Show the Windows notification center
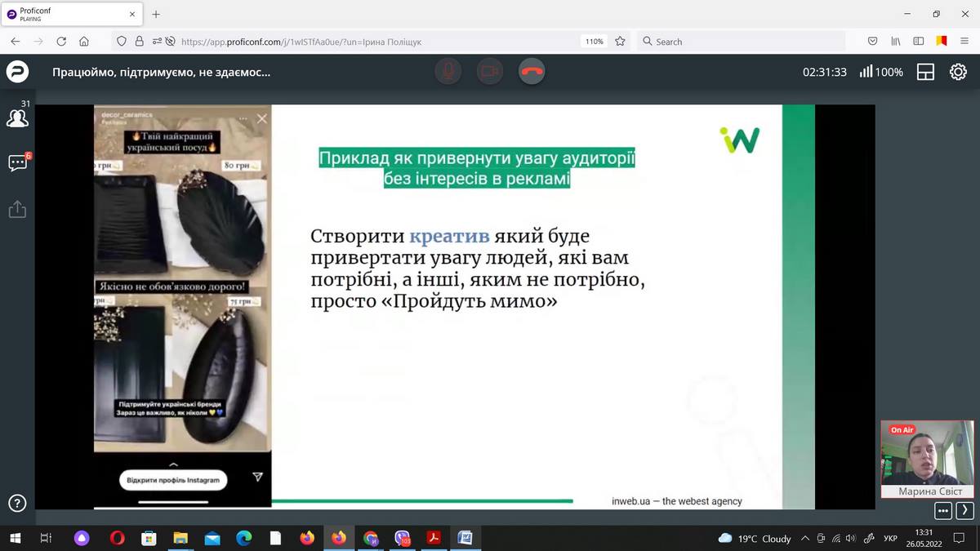The height and width of the screenshot is (551, 980). pyautogui.click(x=959, y=538)
